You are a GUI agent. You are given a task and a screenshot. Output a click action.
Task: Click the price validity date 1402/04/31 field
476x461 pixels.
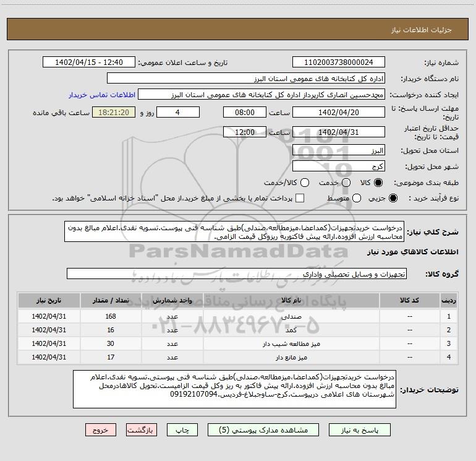pos(339,132)
